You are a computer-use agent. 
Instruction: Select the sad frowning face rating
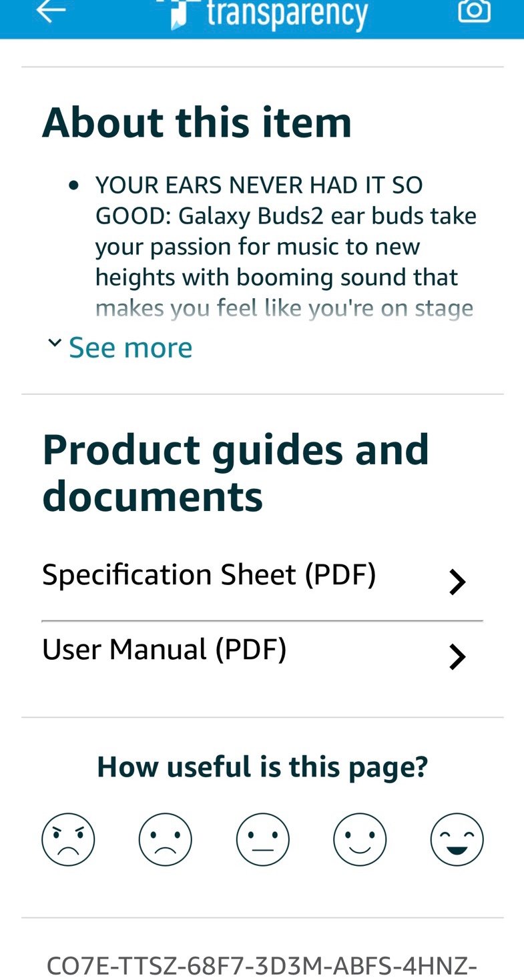click(166, 839)
